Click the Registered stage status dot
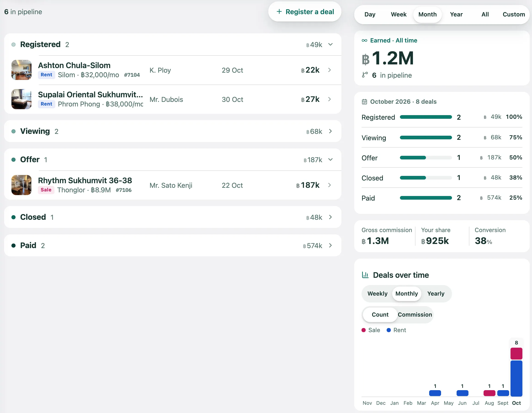The height and width of the screenshot is (413, 532). point(14,45)
